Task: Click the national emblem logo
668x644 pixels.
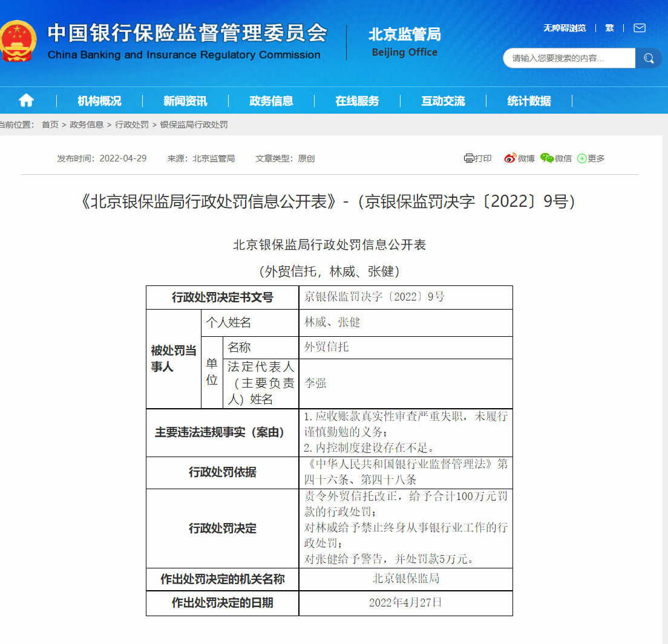Action: click(x=18, y=42)
